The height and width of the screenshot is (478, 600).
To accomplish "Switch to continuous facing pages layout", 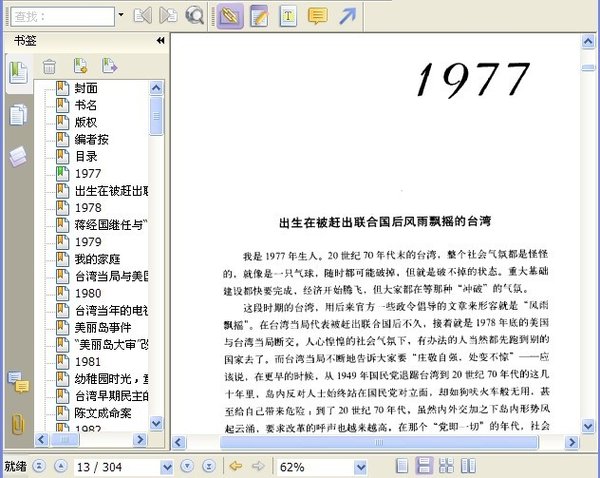I will (x=446, y=466).
